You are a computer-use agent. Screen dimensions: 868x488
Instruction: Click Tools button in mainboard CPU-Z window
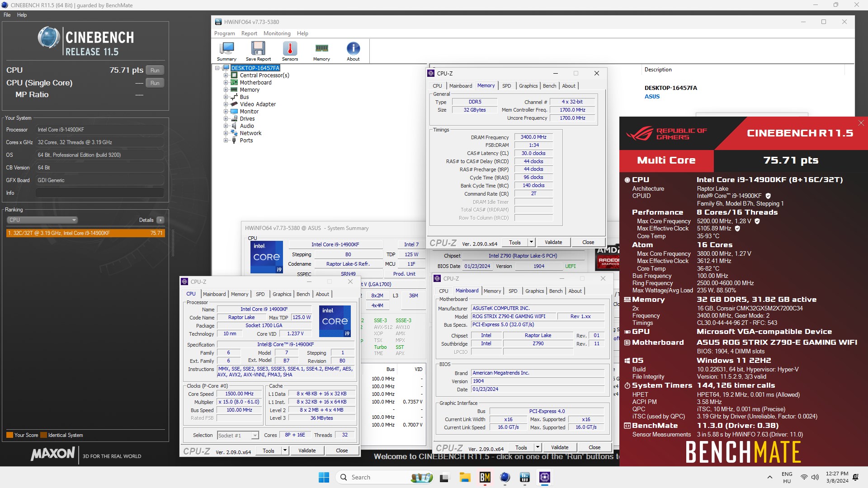[521, 447]
